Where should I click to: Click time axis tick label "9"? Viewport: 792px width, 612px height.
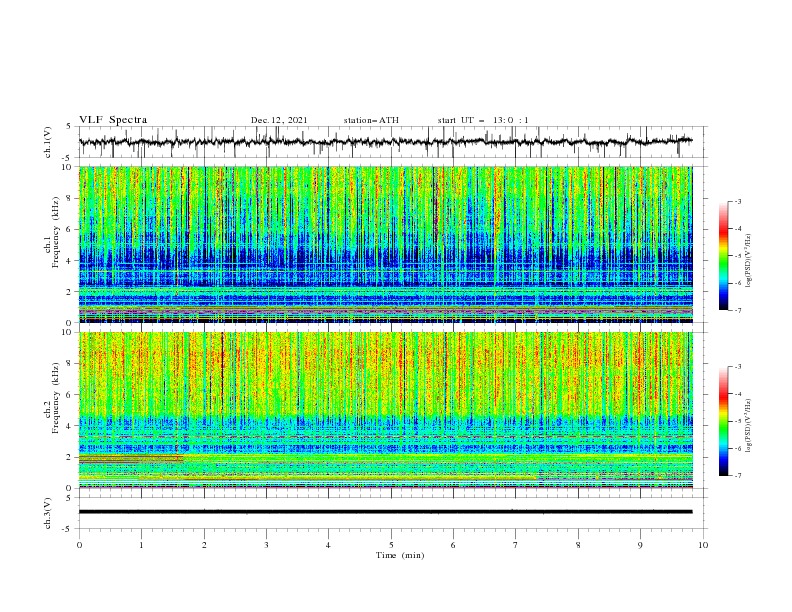point(640,545)
